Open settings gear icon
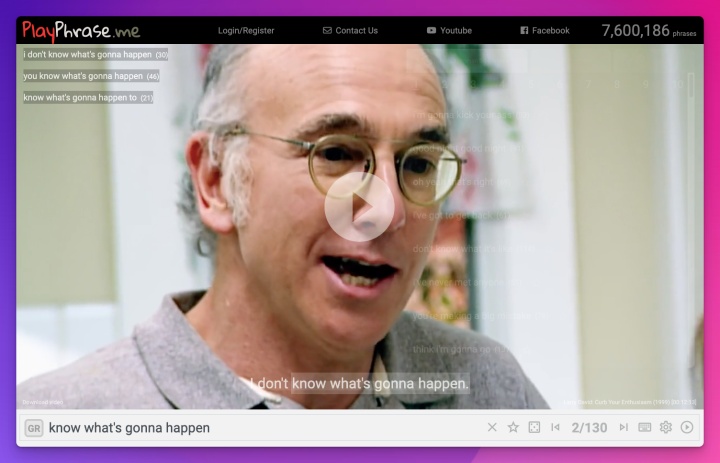The height and width of the screenshot is (463, 720). pos(665,427)
